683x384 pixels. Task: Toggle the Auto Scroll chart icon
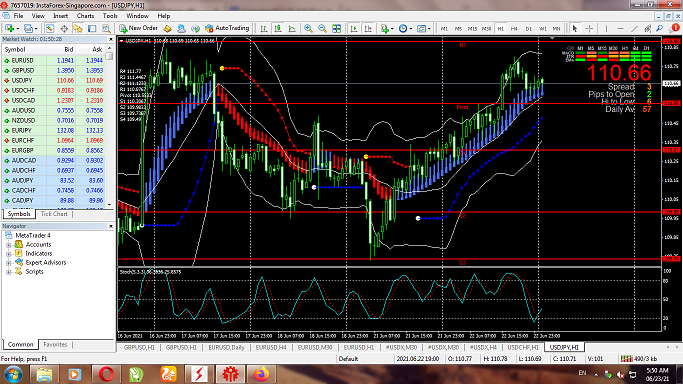point(354,28)
